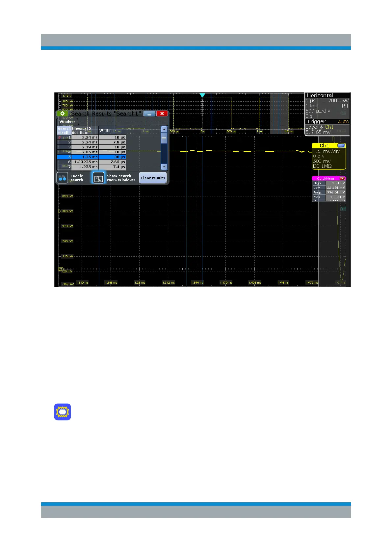Click the cyan trigger position marker triangle

(x=202, y=95)
